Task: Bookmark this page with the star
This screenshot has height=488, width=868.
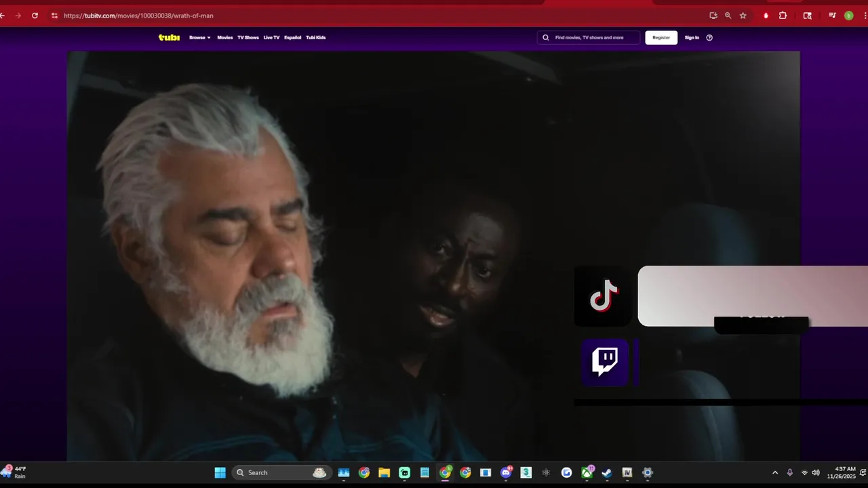Action: (x=743, y=16)
